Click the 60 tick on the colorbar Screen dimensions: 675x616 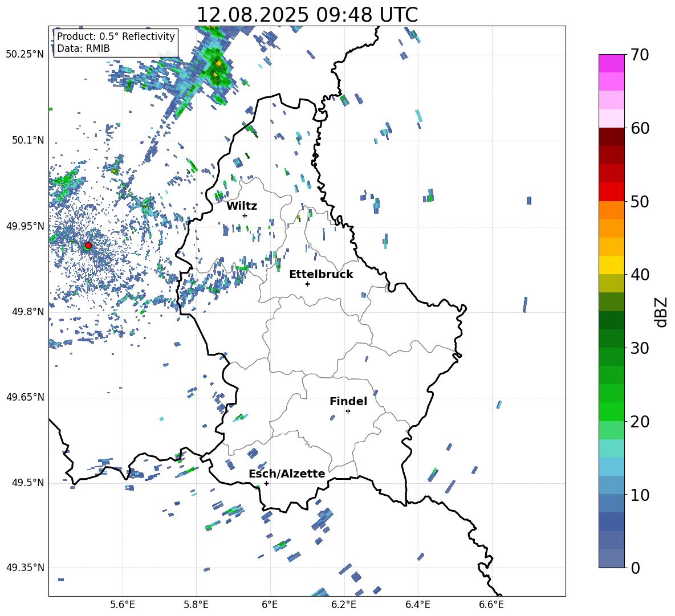tap(640, 128)
